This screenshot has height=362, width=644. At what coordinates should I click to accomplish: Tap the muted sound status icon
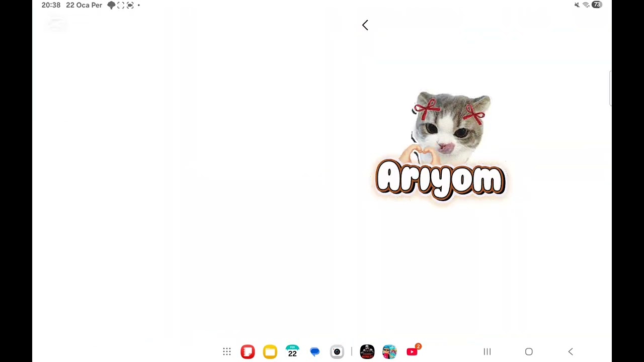(577, 5)
